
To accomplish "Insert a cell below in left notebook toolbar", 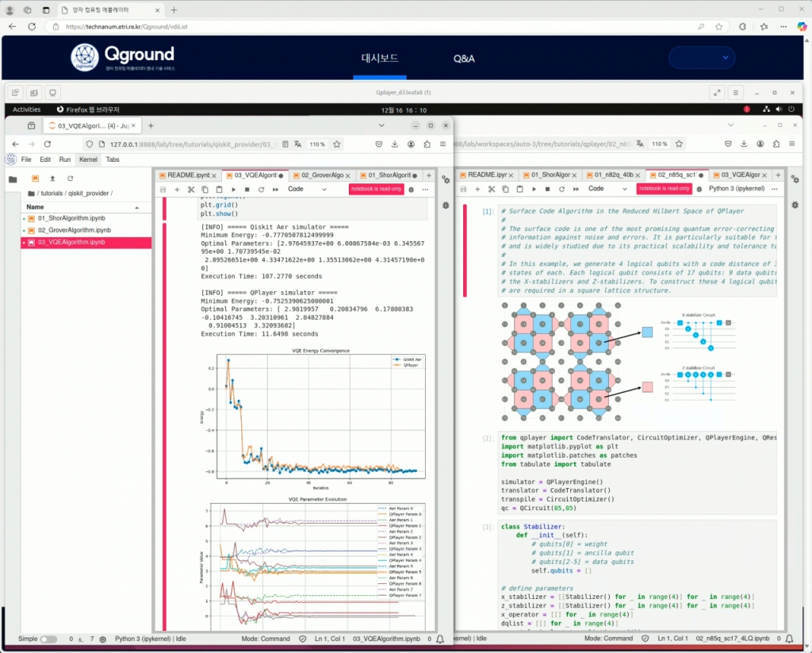I will [x=177, y=190].
